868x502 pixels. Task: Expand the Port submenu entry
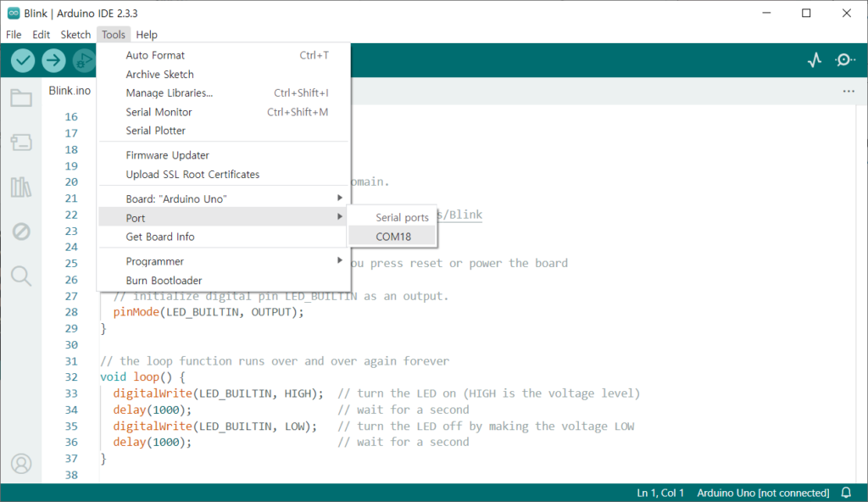click(x=224, y=217)
